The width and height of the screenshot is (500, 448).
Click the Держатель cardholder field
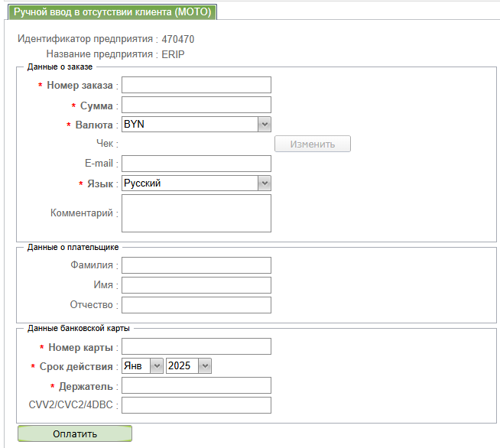196,385
